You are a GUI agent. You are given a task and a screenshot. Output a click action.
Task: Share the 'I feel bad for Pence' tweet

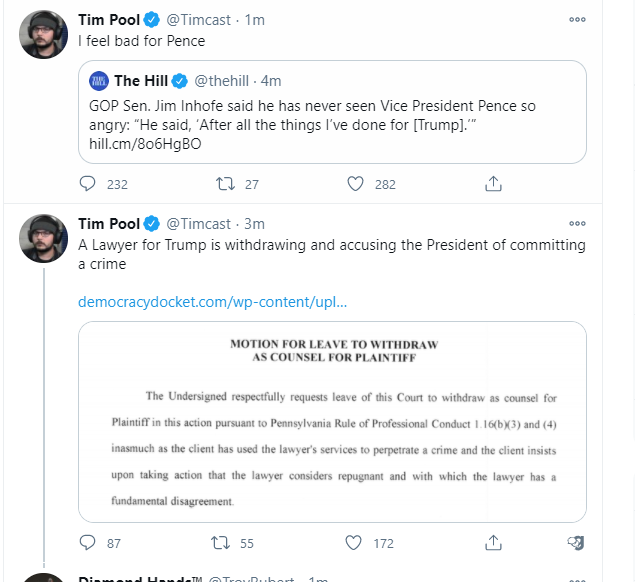click(493, 183)
